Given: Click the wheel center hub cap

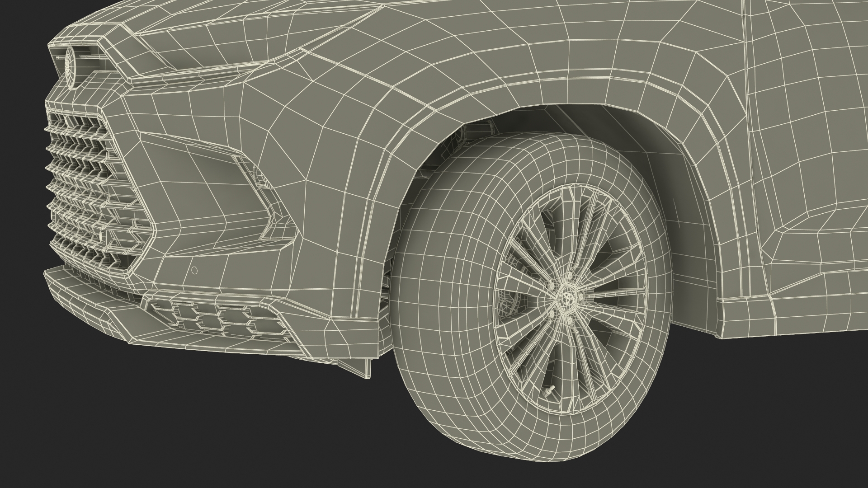Looking at the screenshot, I should point(567,297).
